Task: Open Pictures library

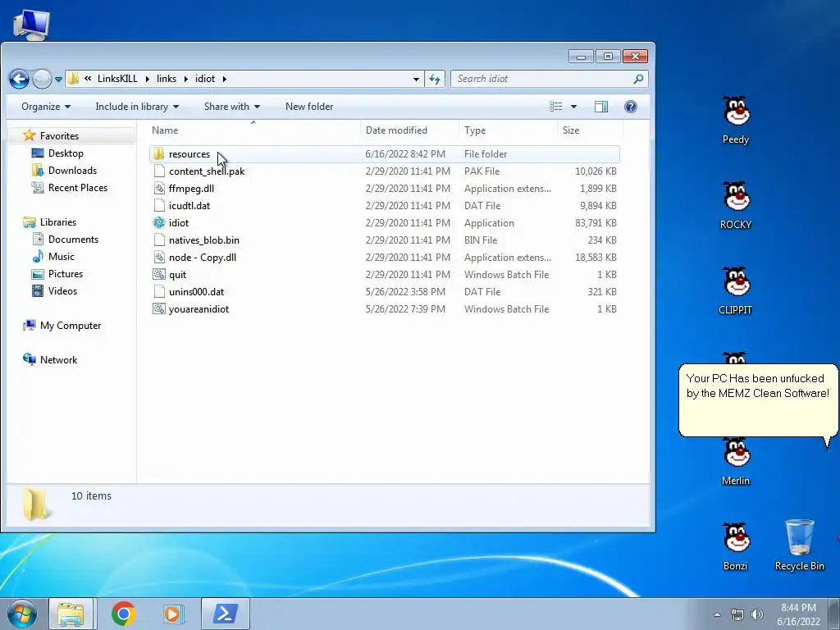Action: click(66, 274)
